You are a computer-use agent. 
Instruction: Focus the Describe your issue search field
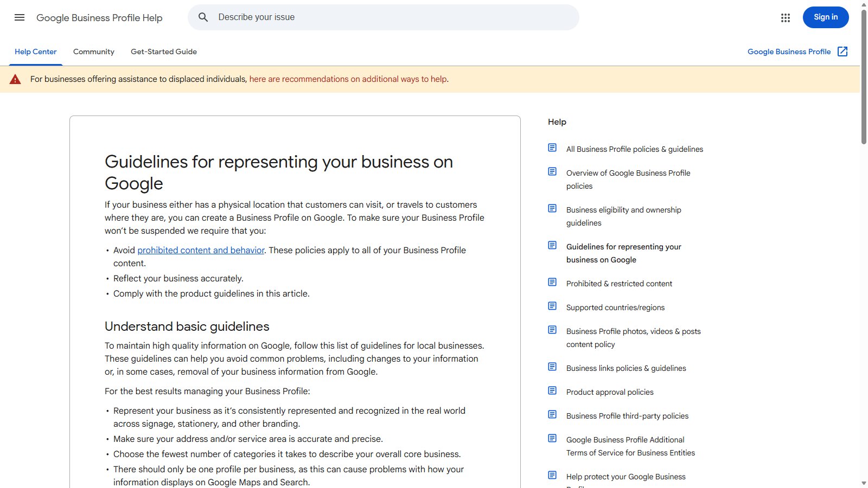[384, 17]
